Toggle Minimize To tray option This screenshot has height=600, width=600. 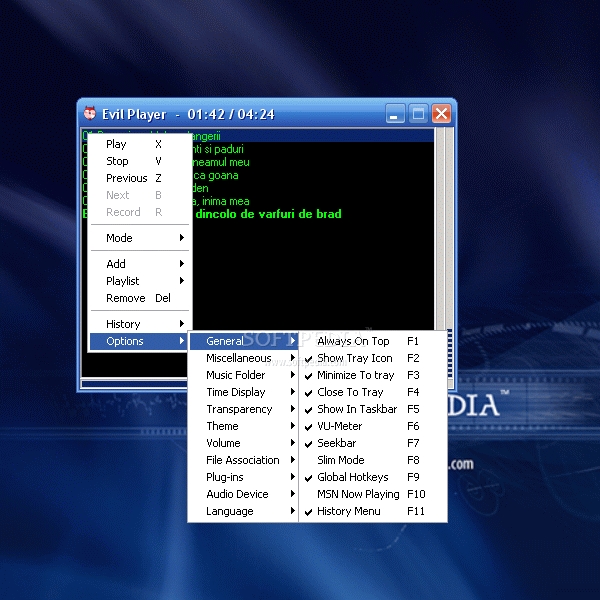point(373,375)
